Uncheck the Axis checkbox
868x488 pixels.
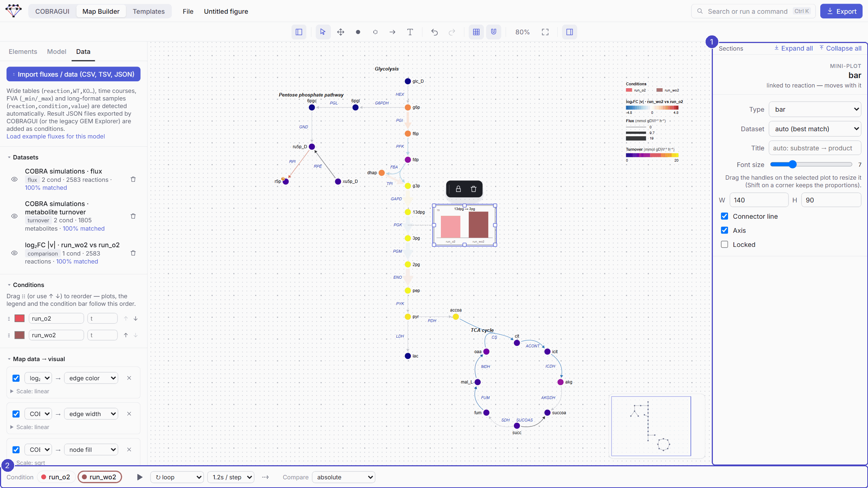tap(724, 230)
